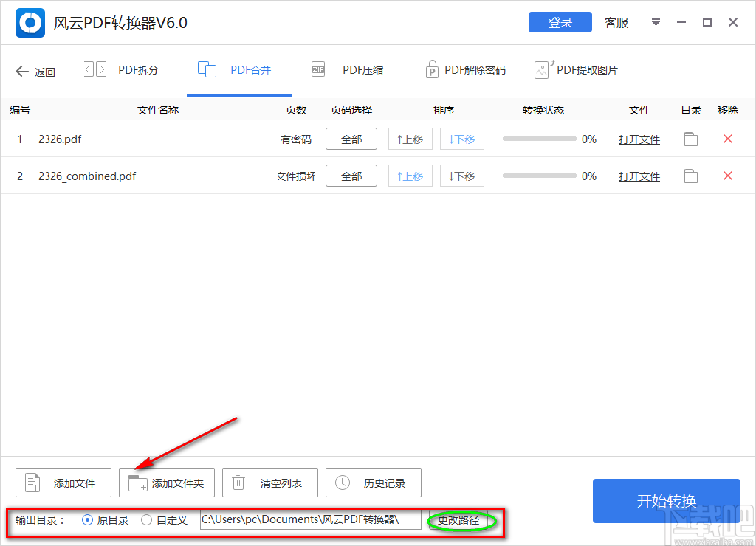Click progress bar of 2326.pdf
Screen dimensions: 756x546
pos(540,139)
